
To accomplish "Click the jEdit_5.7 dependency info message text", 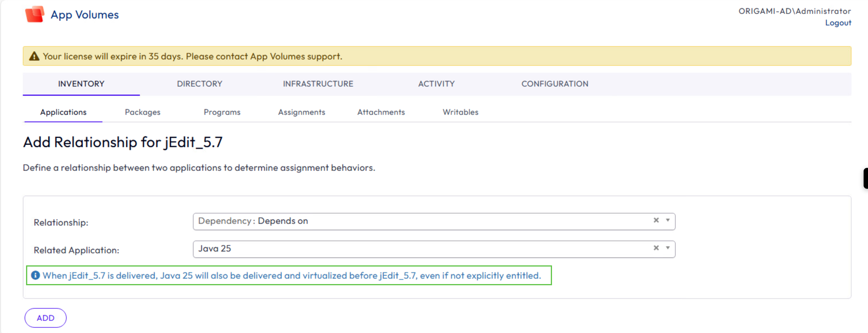I will tap(292, 275).
